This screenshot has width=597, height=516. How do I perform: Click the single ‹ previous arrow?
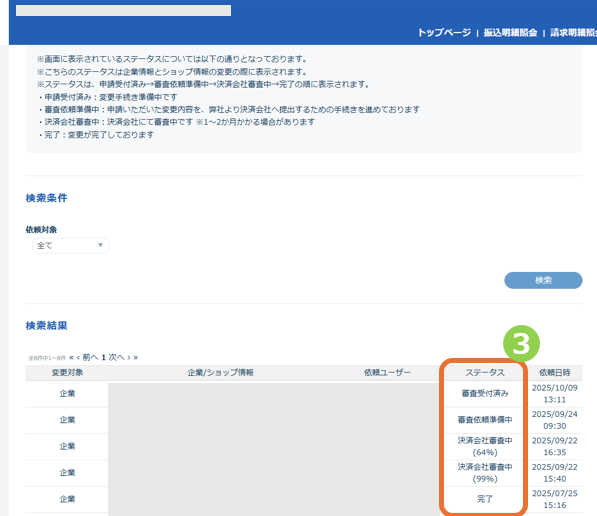78,358
